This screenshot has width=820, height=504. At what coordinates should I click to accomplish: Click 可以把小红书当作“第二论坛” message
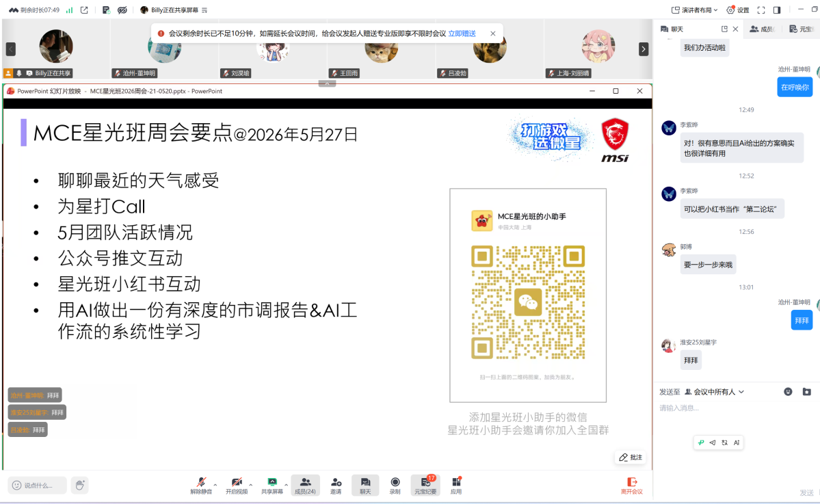click(x=732, y=209)
